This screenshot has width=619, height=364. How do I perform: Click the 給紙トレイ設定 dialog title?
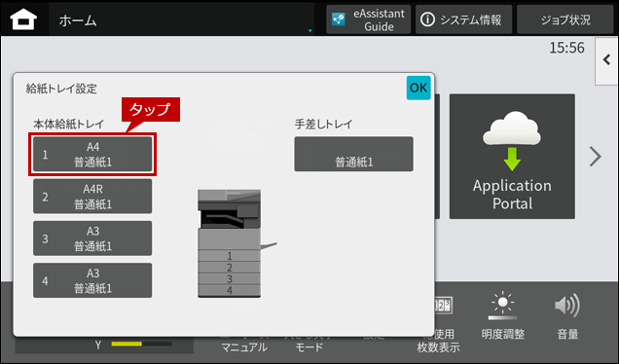pyautogui.click(x=61, y=89)
